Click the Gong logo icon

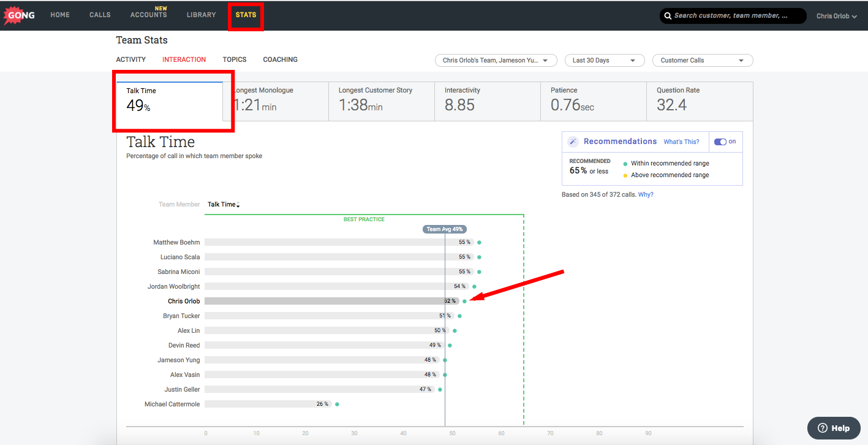point(21,15)
